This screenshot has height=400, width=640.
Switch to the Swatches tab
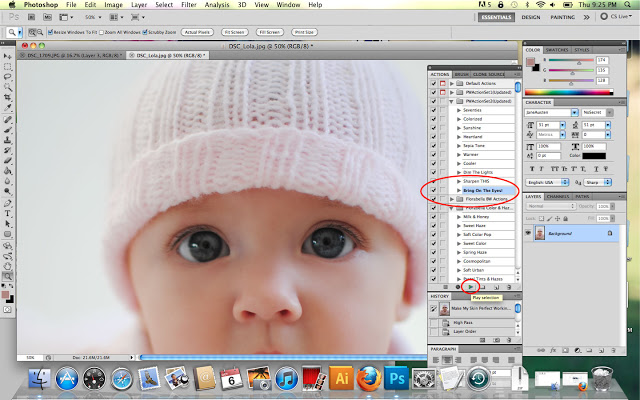557,50
